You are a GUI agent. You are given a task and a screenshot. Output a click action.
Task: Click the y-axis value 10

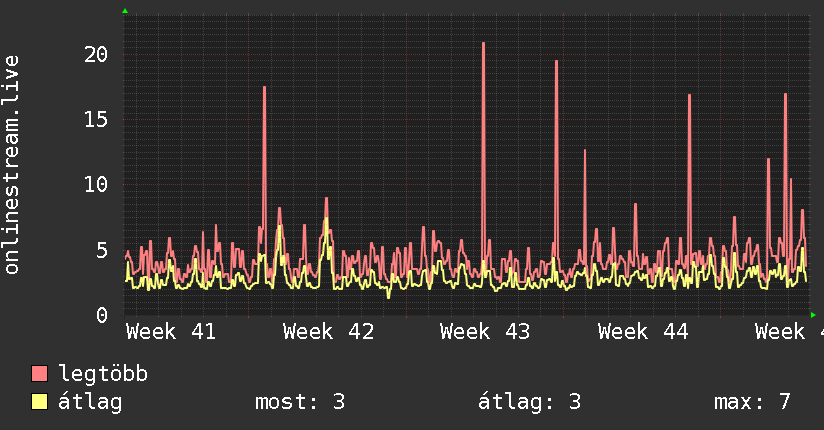click(x=96, y=185)
